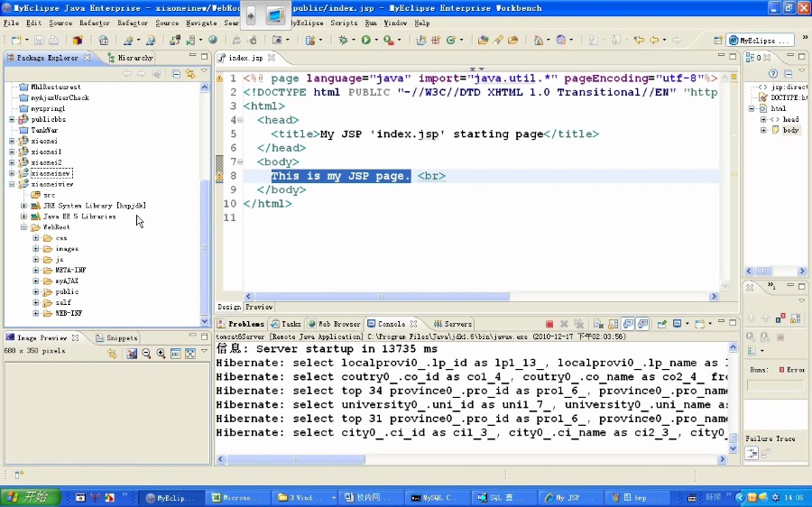Click the Clear Console icon
Image resolution: width=812 pixels, height=507 pixels.
[x=598, y=324]
